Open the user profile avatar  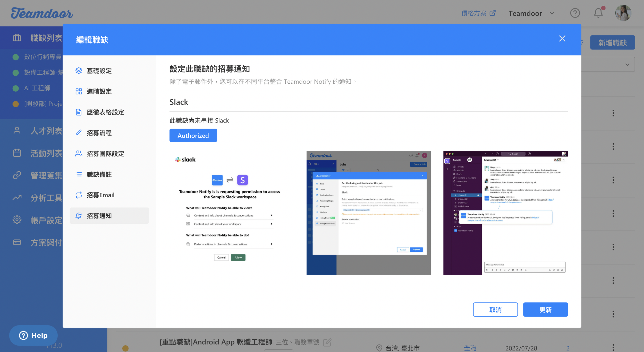[623, 13]
